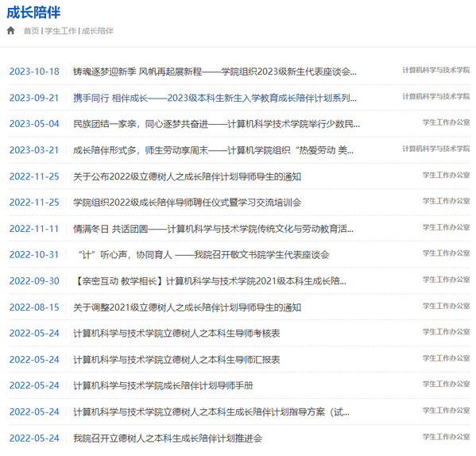This screenshot has height=456, width=476.
Task: Open the 铸魂逐梦迎新季 article from 2023-10-18
Action: coord(215,71)
